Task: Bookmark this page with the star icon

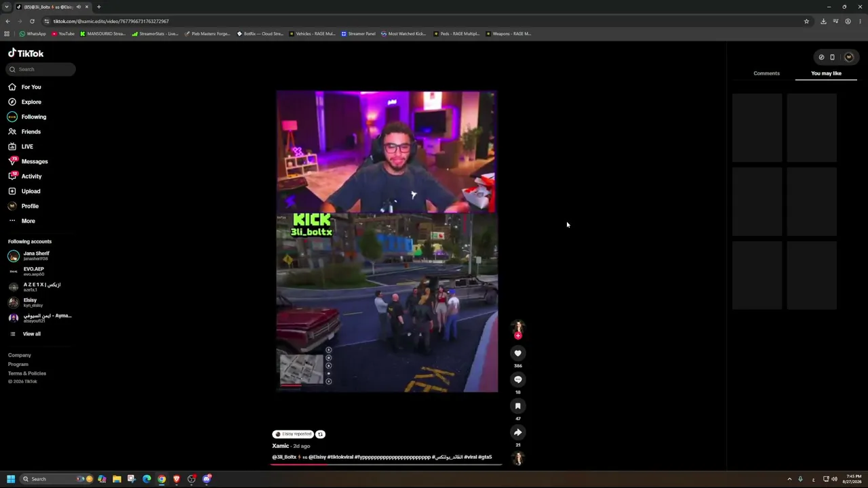Action: point(806,21)
